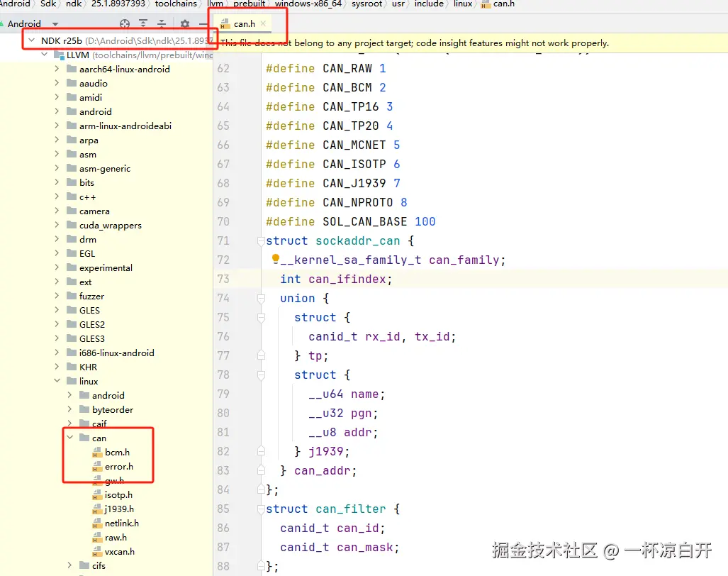Open the raw.h header file icon
The image size is (728, 576).
97,538
